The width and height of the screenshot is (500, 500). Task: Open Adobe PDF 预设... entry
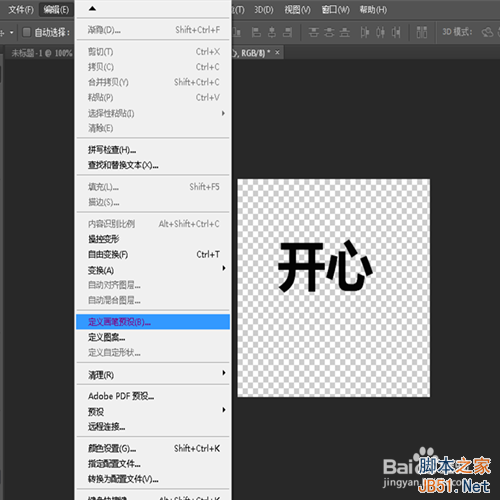(x=153, y=396)
